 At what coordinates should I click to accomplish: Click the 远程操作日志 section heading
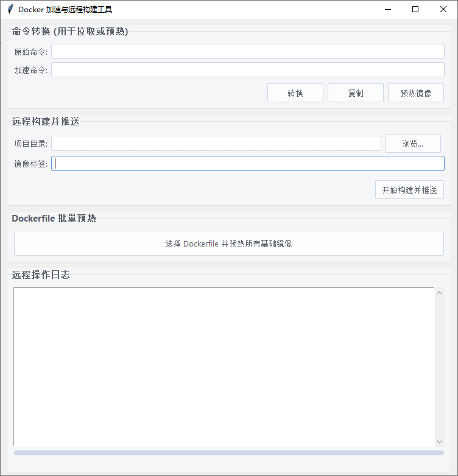click(x=41, y=275)
